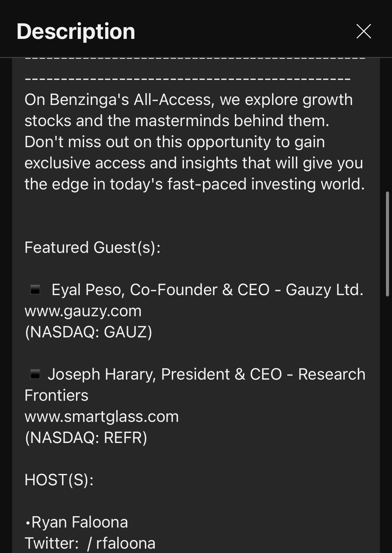Screen dimensions: 392x553
Task: Tap the "Featured Guest(s):" heading
Action: tap(92, 247)
